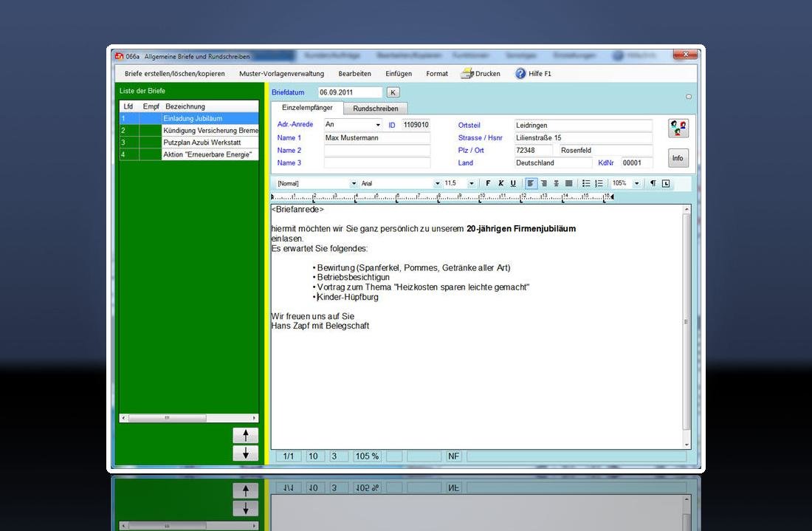Click the Name 1 field

tap(377, 138)
